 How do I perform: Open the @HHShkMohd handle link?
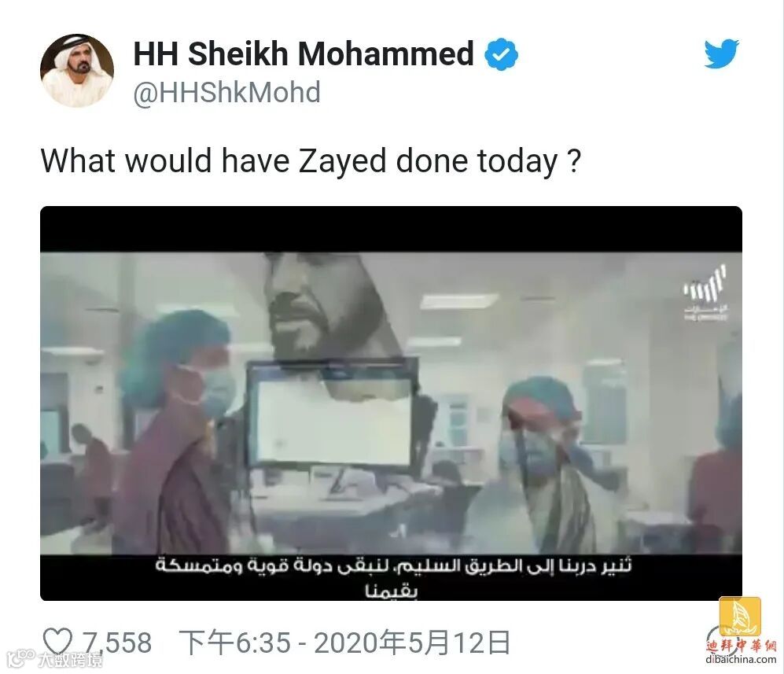coord(226,93)
